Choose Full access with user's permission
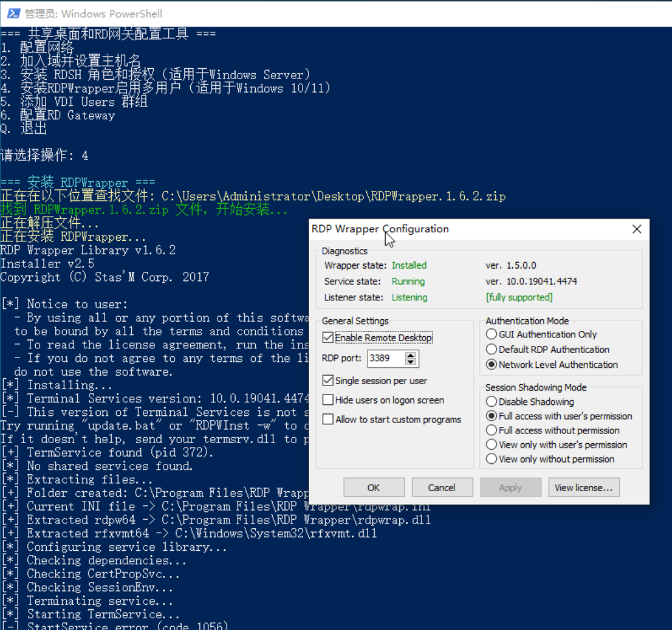 coord(492,417)
